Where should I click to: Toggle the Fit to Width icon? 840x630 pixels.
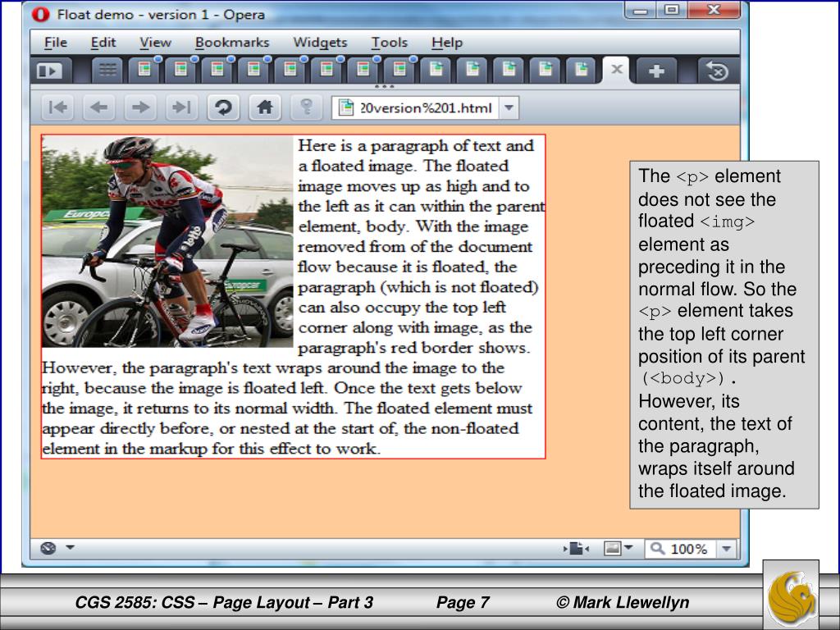click(x=576, y=549)
